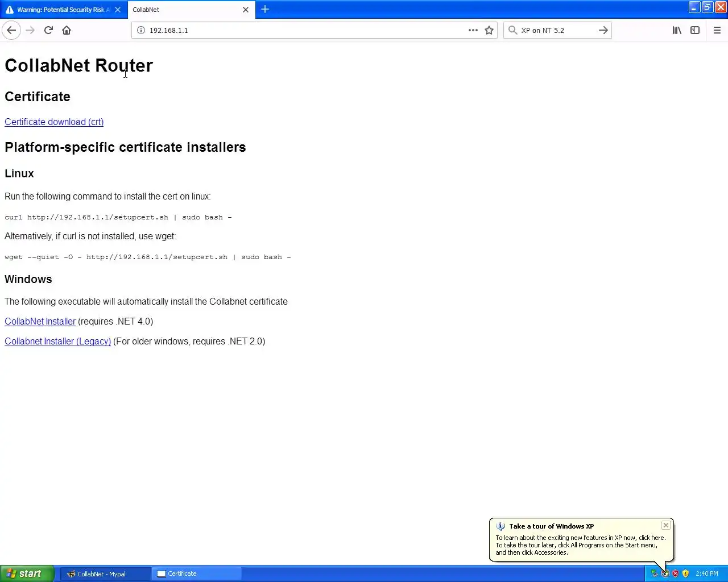Screen dimensions: 728x582
Task: Click the Certificate section heading
Action: [x=38, y=97]
